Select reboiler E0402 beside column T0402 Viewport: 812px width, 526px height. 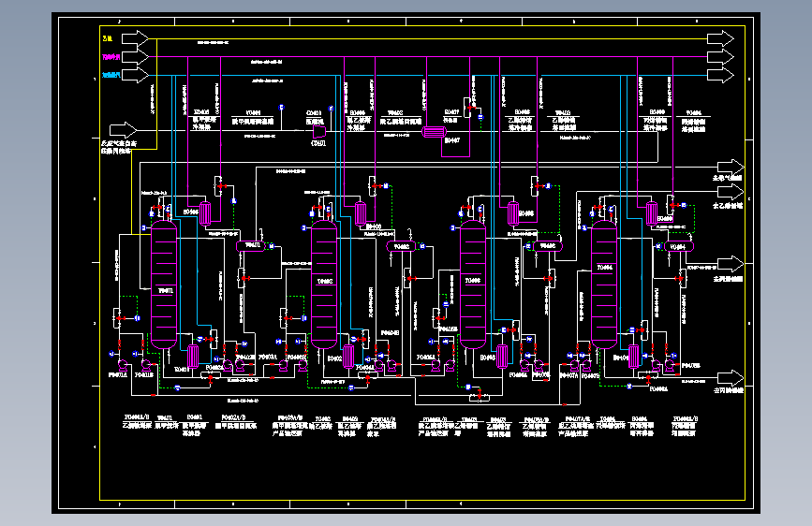coord(348,357)
